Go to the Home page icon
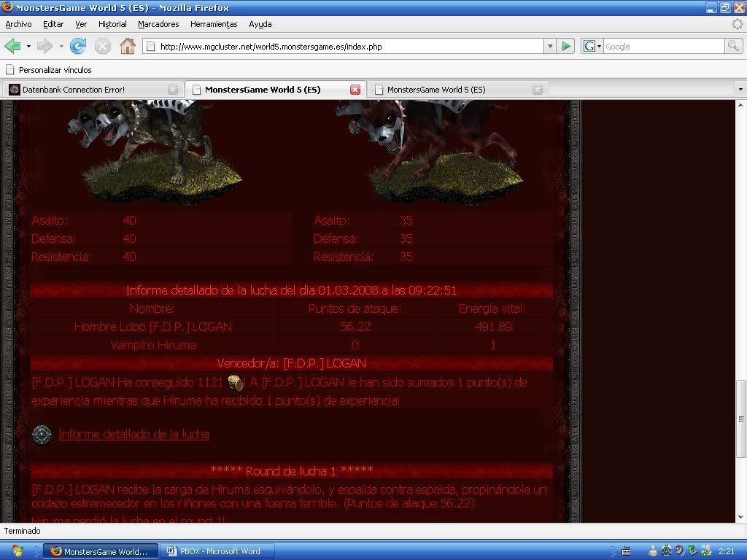This screenshot has width=747, height=560. 128,46
